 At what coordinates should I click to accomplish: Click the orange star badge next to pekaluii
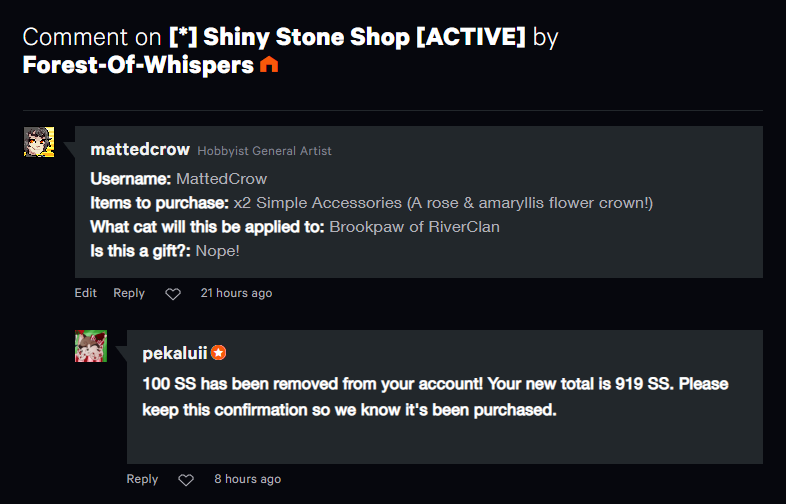click(218, 353)
